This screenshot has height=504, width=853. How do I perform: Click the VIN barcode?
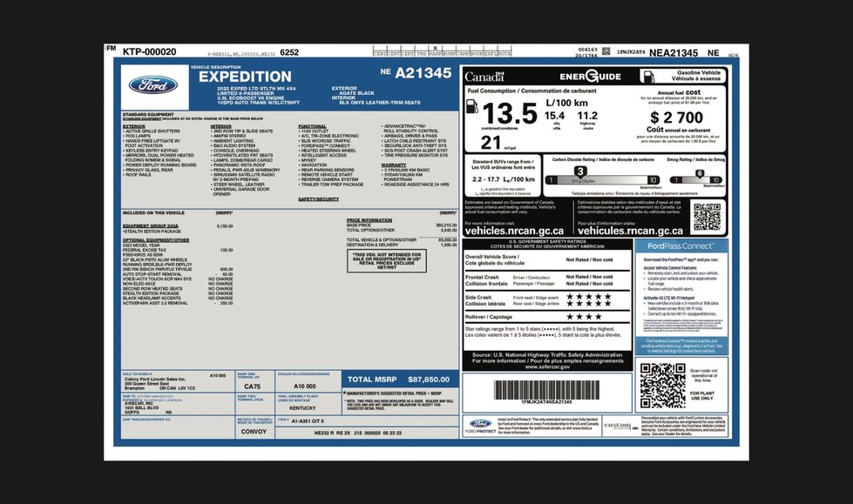(x=546, y=390)
